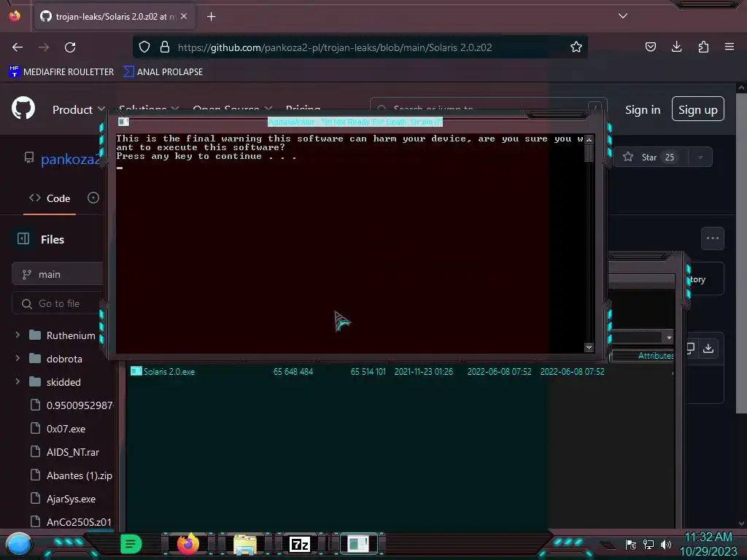Collapse the Files side panel icon

23,238
